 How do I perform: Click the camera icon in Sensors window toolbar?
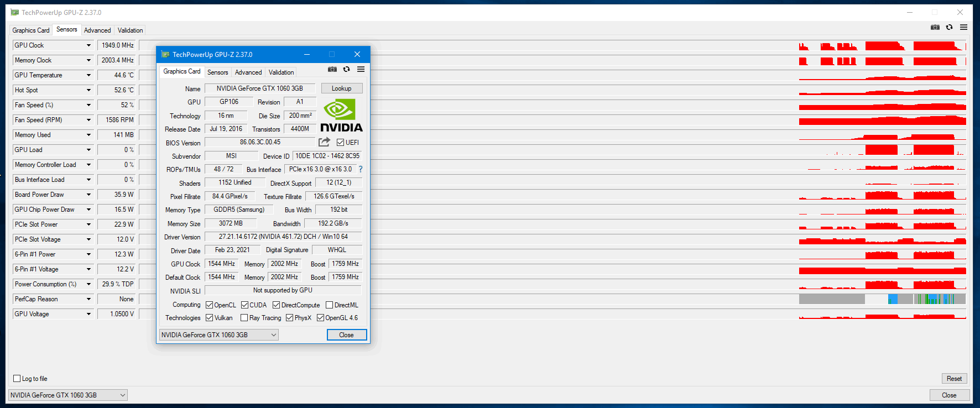coord(935,27)
